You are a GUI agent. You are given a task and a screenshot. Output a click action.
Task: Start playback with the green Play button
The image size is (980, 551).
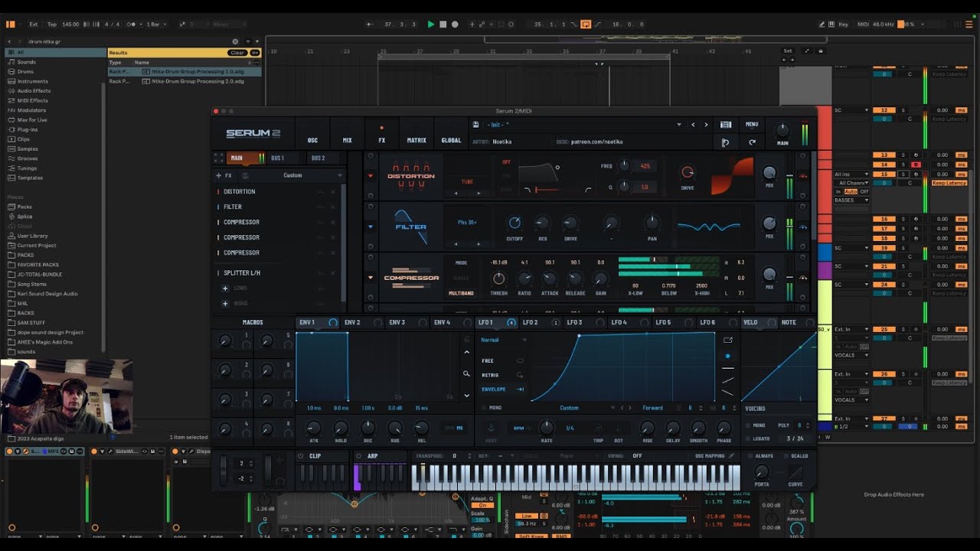point(431,24)
